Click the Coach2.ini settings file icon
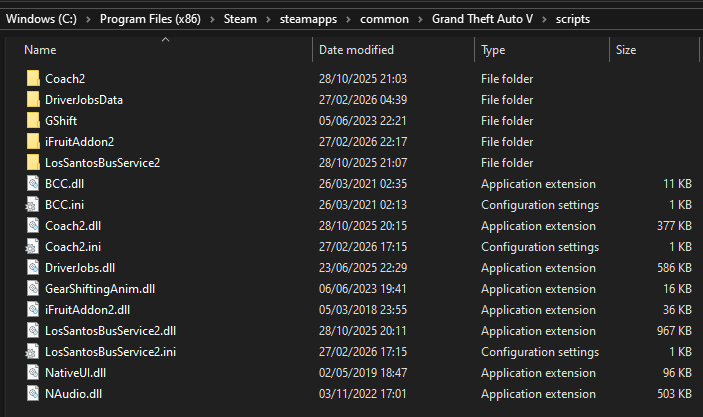This screenshot has height=417, width=703. (x=32, y=247)
